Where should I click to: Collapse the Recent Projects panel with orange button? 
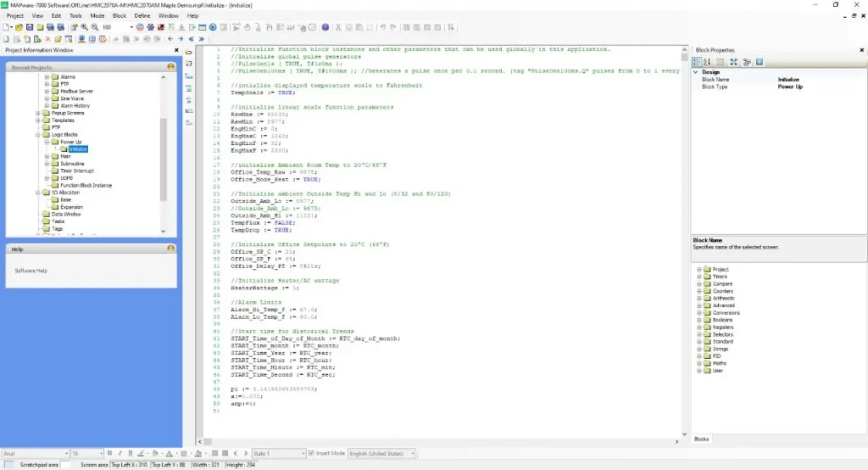[x=170, y=67]
